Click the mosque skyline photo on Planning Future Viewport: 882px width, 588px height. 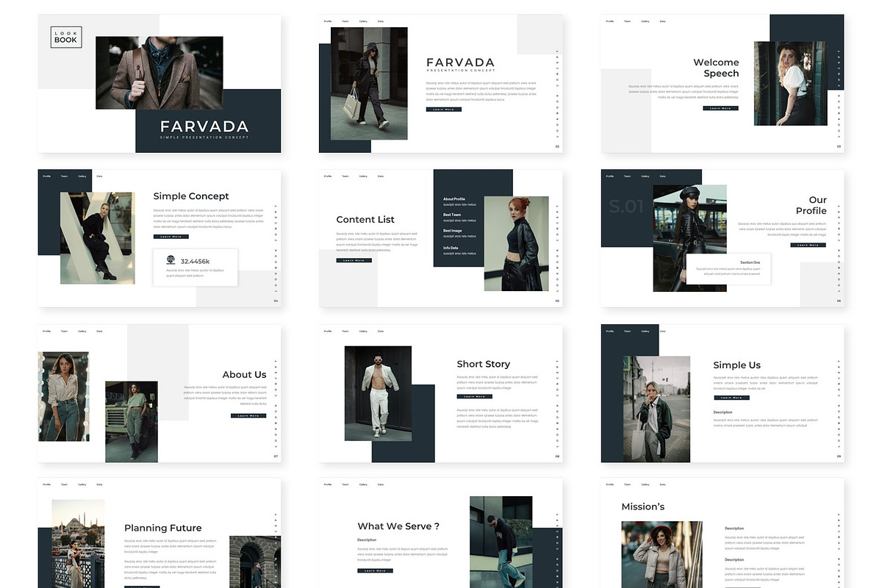78,544
